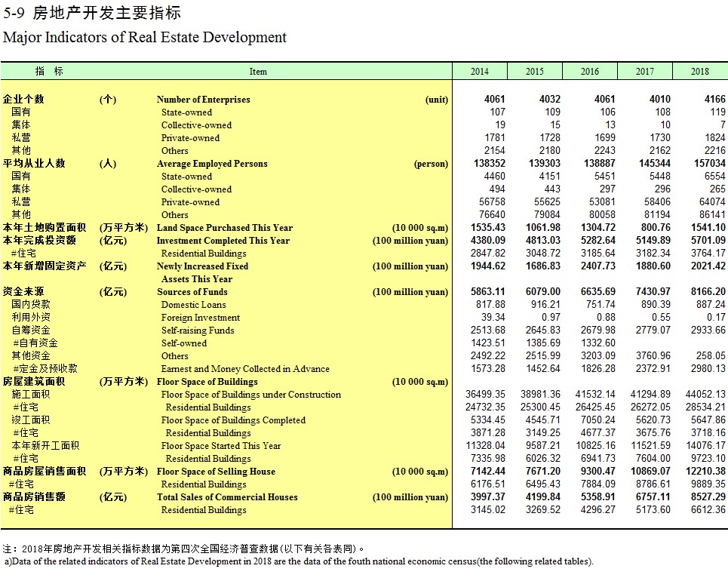Click the value 86141 in 2018 column

coord(712,214)
